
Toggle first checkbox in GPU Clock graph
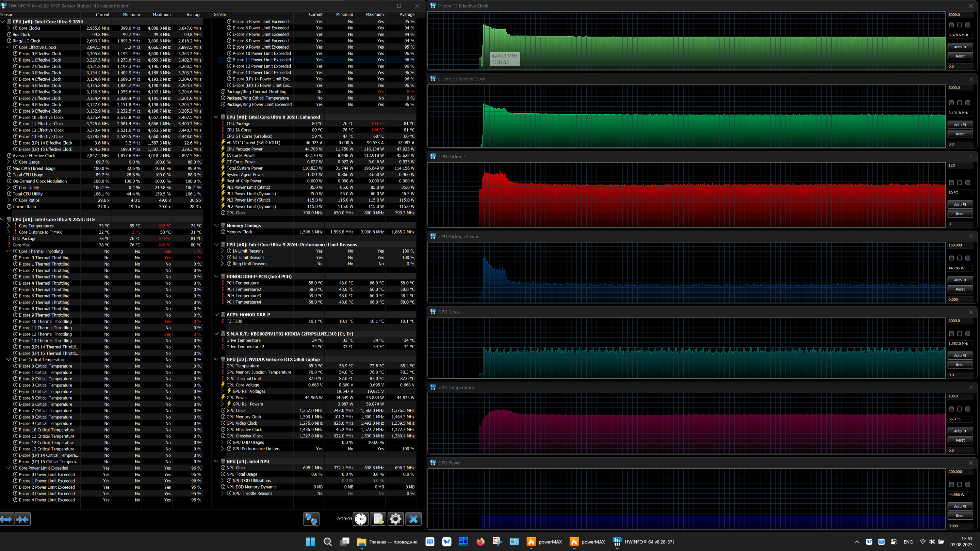pos(951,334)
